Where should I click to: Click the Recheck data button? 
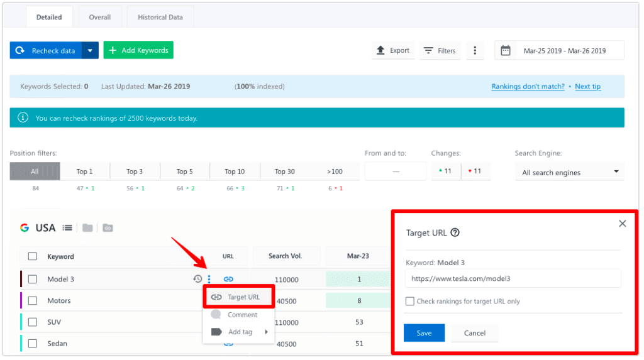pyautogui.click(x=45, y=50)
